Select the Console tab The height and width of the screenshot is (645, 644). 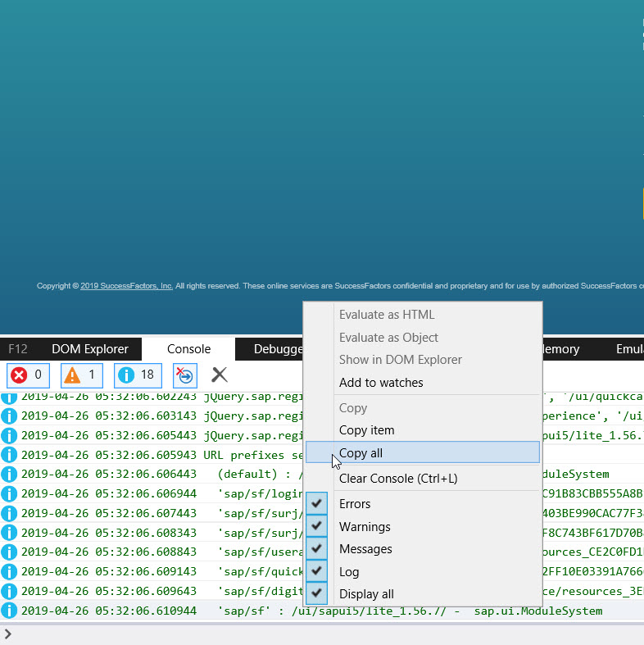(188, 349)
